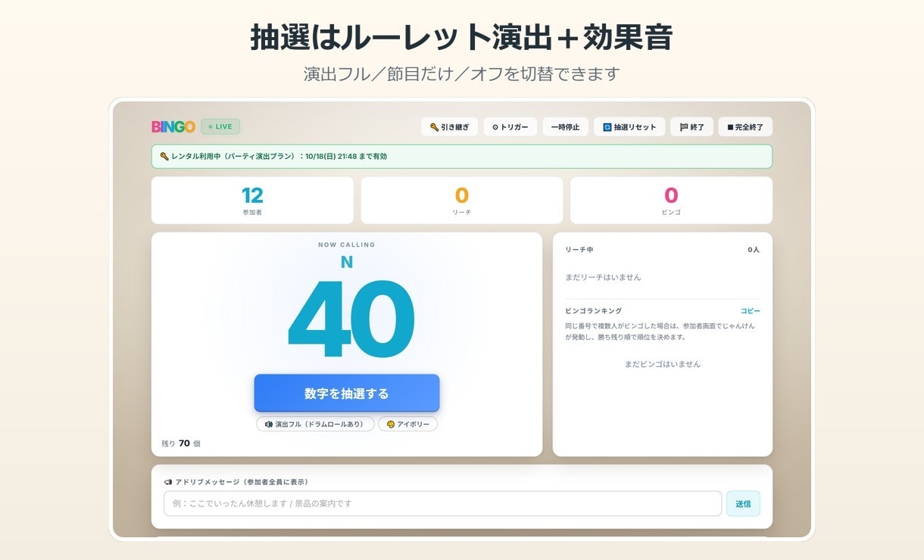Screen dimensions: 924x560
Task: Click the 数字を抽選する draw button
Action: click(347, 394)
